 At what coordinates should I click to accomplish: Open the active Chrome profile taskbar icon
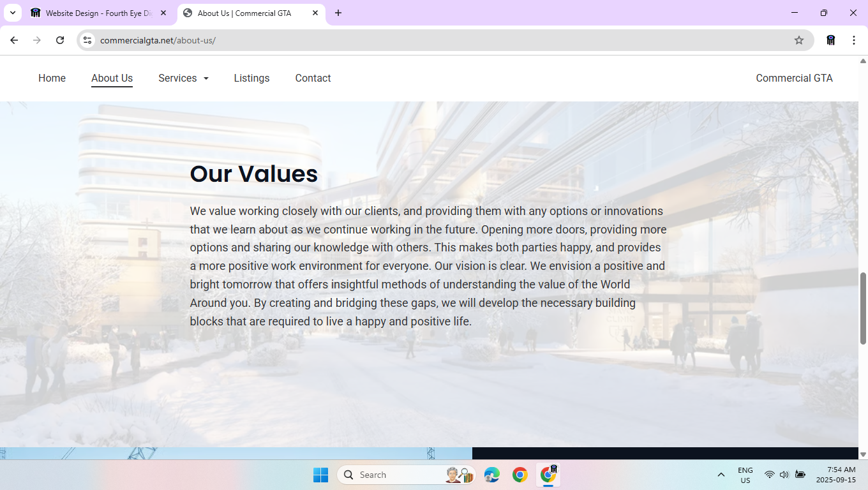tap(548, 475)
